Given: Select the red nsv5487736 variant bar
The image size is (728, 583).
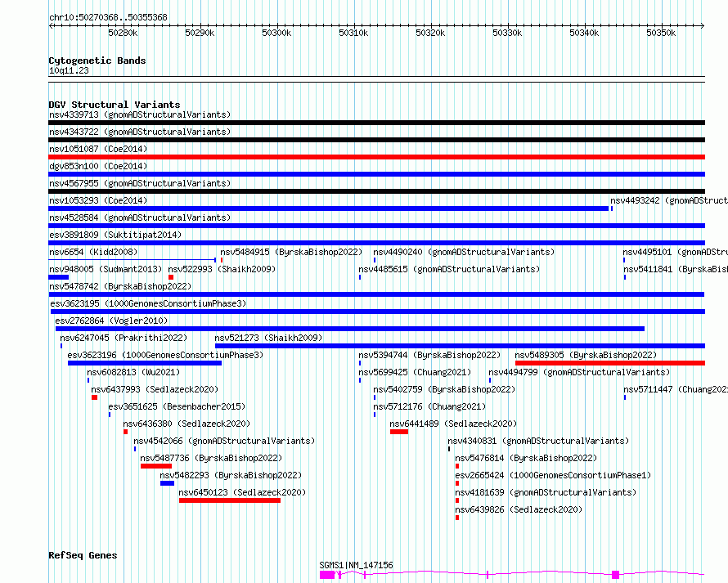Looking at the screenshot, I should 156,466.
